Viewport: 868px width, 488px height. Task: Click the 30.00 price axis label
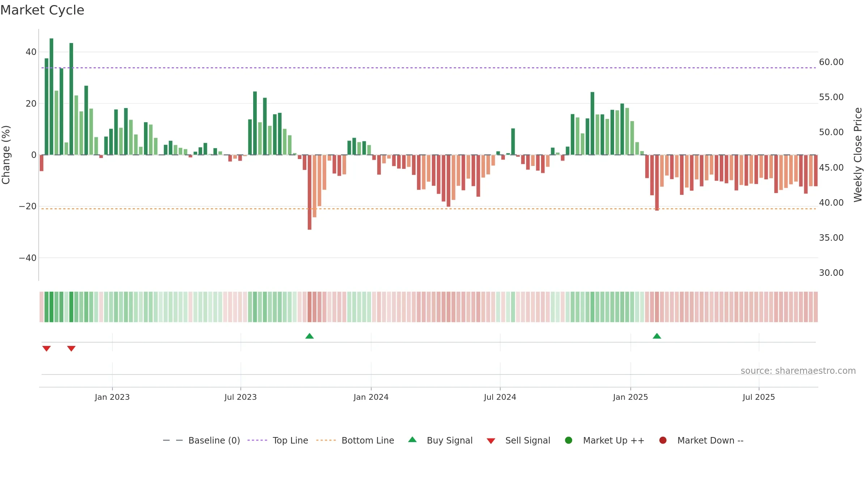click(831, 273)
